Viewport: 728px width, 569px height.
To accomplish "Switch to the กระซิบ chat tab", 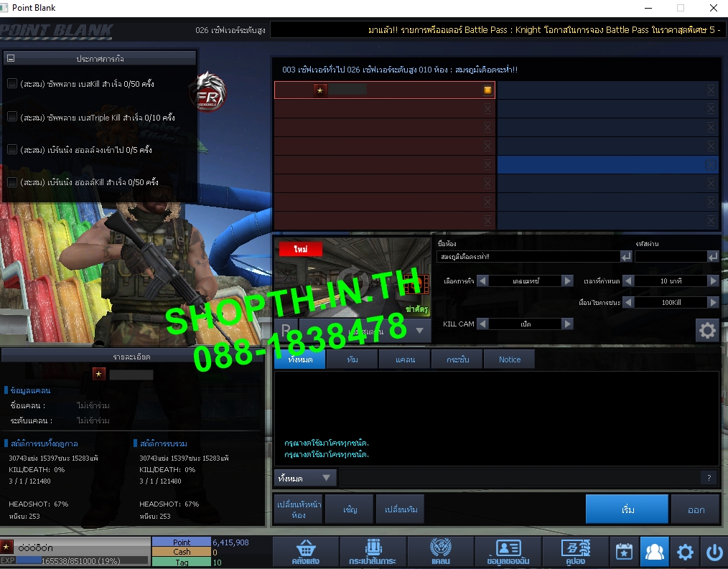I will [x=457, y=359].
